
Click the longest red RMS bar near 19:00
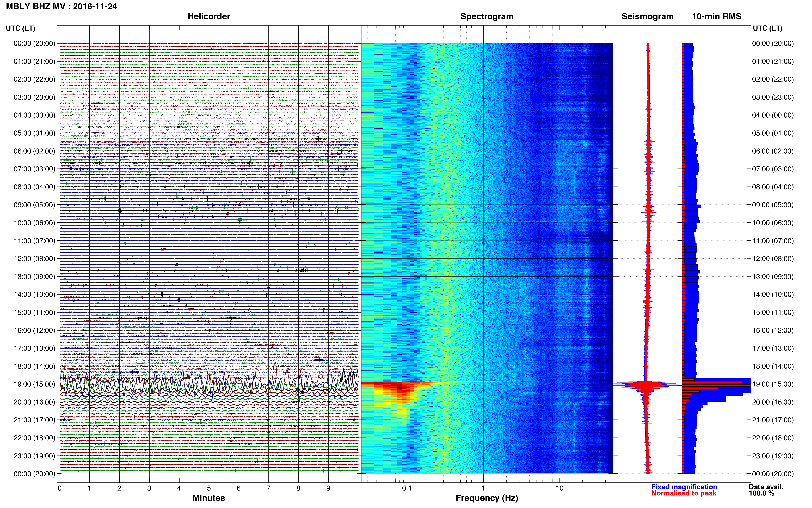716,385
